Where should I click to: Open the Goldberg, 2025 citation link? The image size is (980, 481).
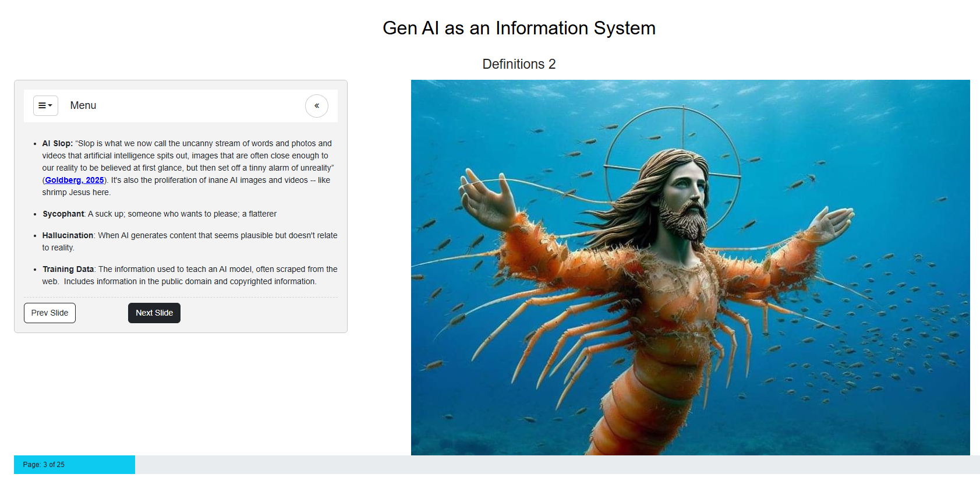pos(74,180)
